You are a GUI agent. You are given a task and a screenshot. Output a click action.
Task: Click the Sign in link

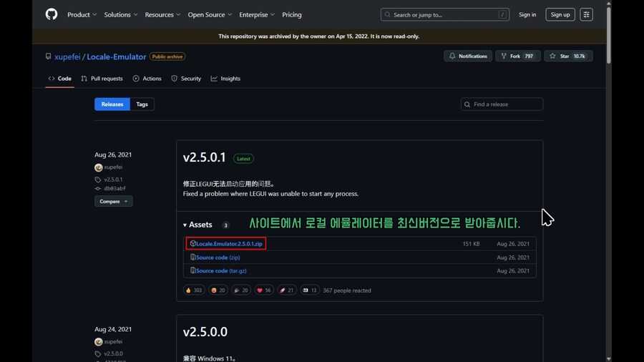pyautogui.click(x=527, y=15)
